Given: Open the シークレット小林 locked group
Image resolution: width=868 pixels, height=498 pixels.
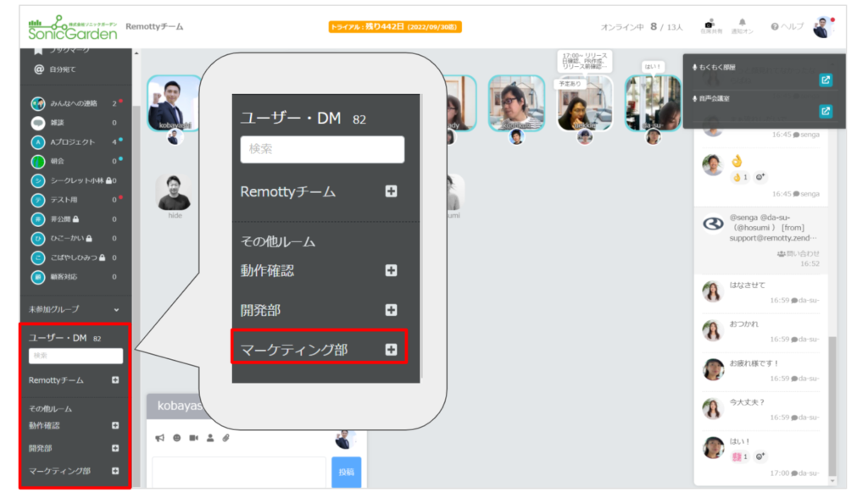Looking at the screenshot, I should pos(75,181).
